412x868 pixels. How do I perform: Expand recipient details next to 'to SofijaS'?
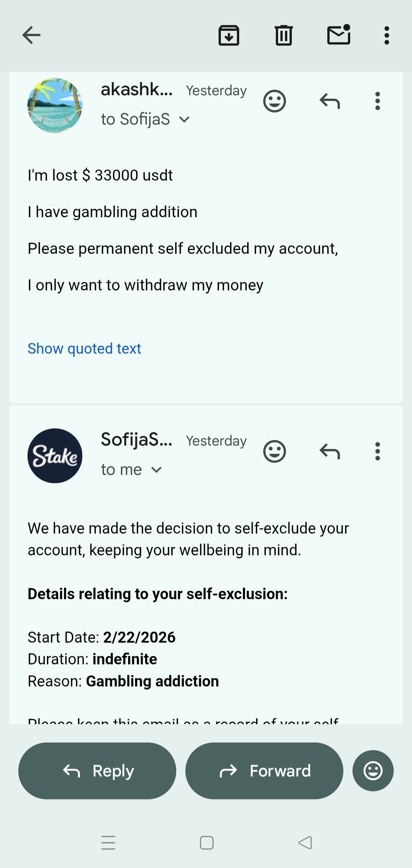click(184, 120)
